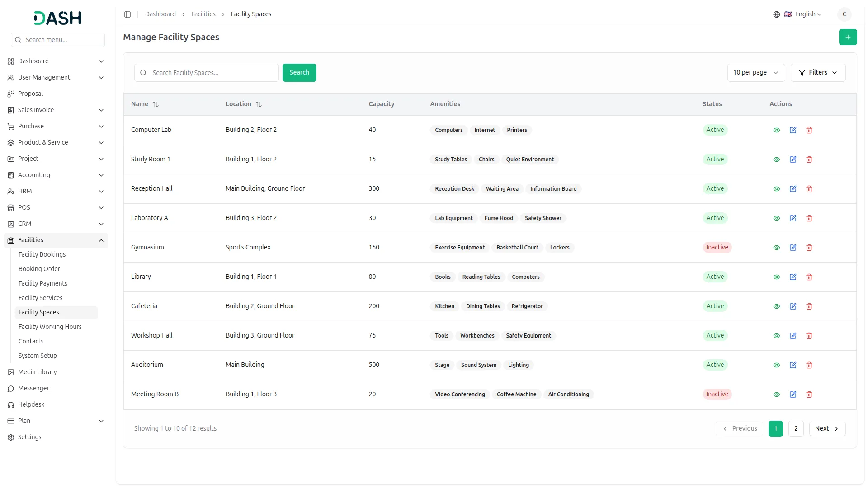Viewport: 868px width, 488px height.
Task: Toggle the sidebar collapse icon
Action: click(127, 14)
